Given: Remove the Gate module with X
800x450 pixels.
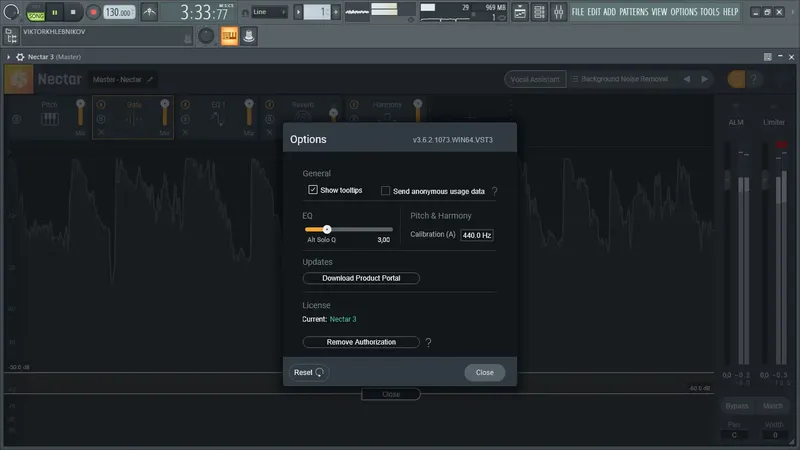Looking at the screenshot, I should click(101, 133).
